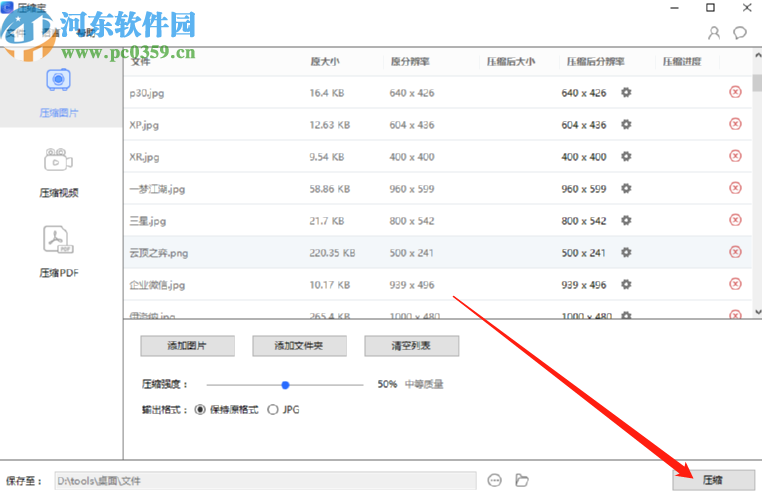Viewport: 762px width, 500px height.
Task: Select 保持原格式 output format option
Action: (x=226, y=410)
